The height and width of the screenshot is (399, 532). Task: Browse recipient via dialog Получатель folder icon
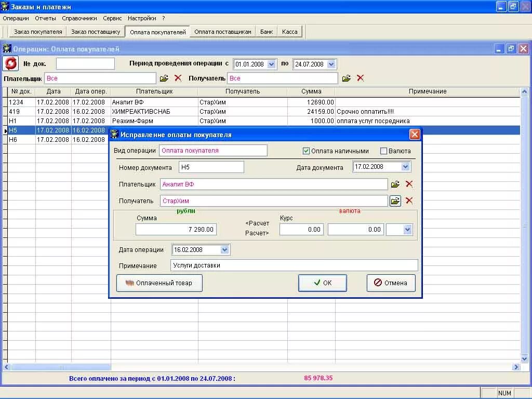tap(395, 201)
